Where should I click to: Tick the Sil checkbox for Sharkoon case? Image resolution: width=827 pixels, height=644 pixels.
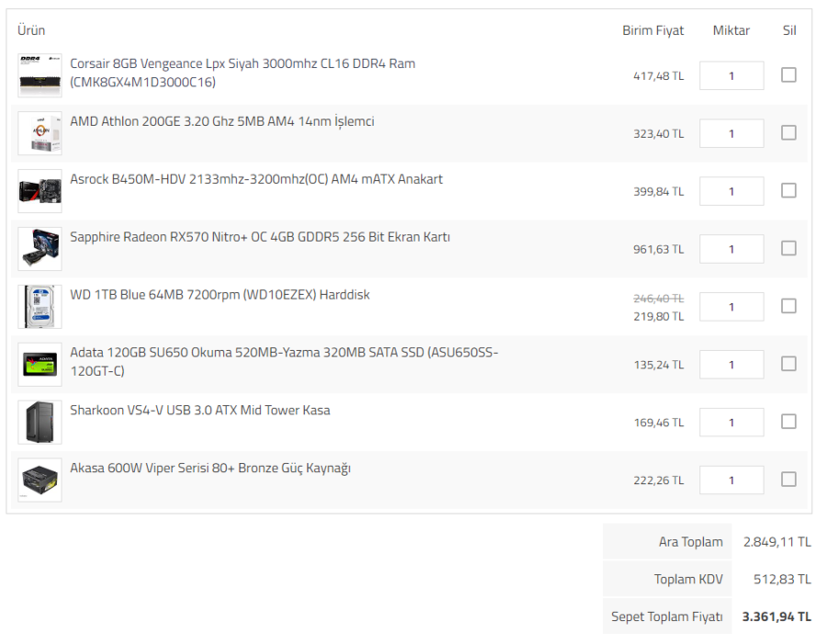pyautogui.click(x=788, y=421)
